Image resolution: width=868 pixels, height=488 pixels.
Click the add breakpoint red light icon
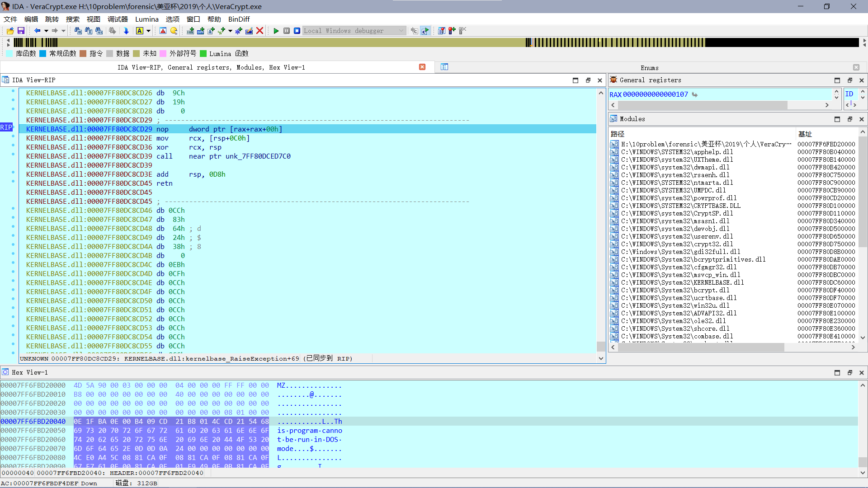pos(452,31)
